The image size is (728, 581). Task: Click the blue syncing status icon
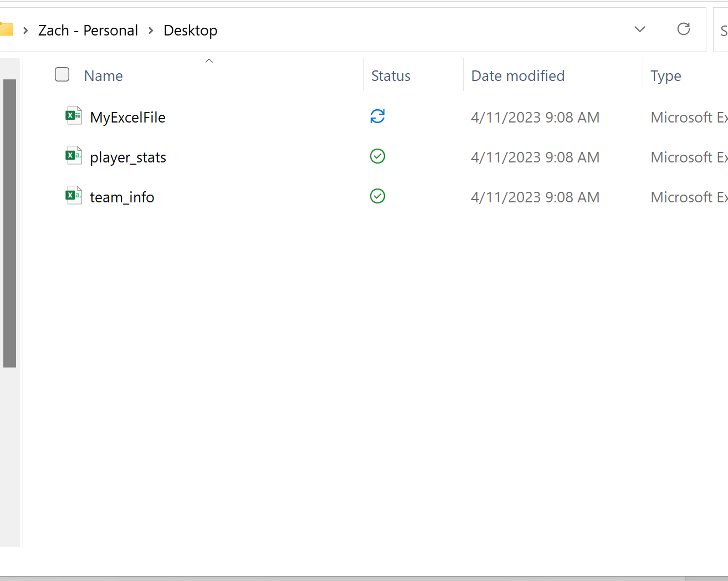pos(377,116)
